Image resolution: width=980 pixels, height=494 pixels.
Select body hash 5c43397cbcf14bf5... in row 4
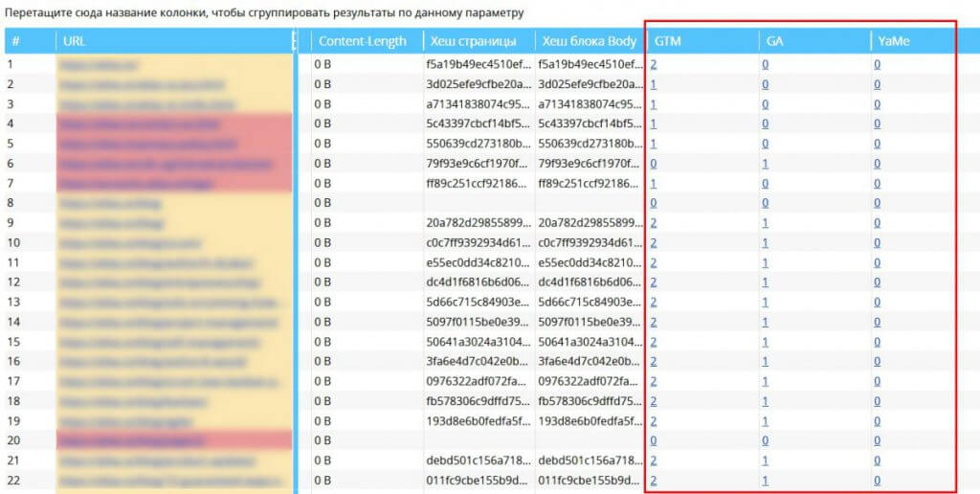590,123
